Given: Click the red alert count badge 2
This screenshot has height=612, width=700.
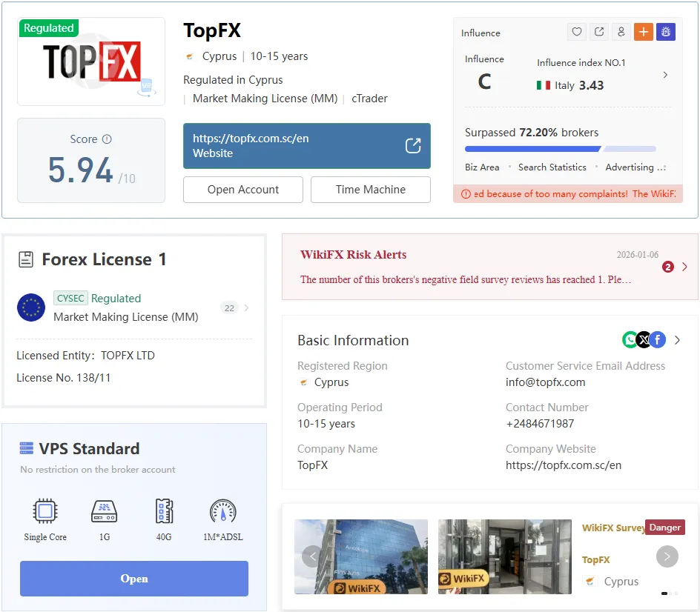Looking at the screenshot, I should click(668, 267).
